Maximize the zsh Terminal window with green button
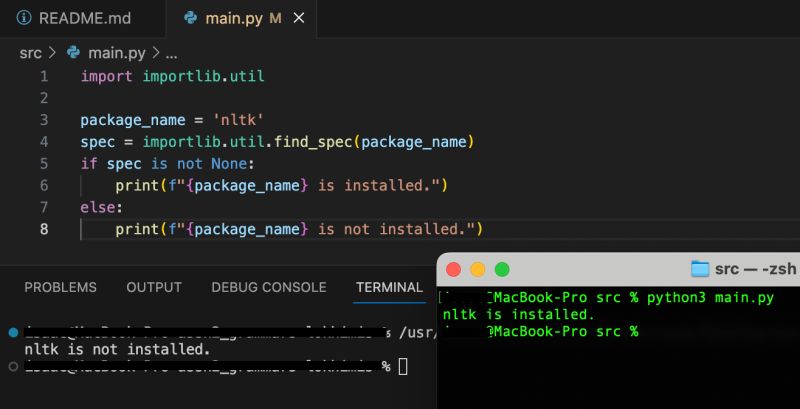Viewport: 800px width, 409px height. [502, 269]
